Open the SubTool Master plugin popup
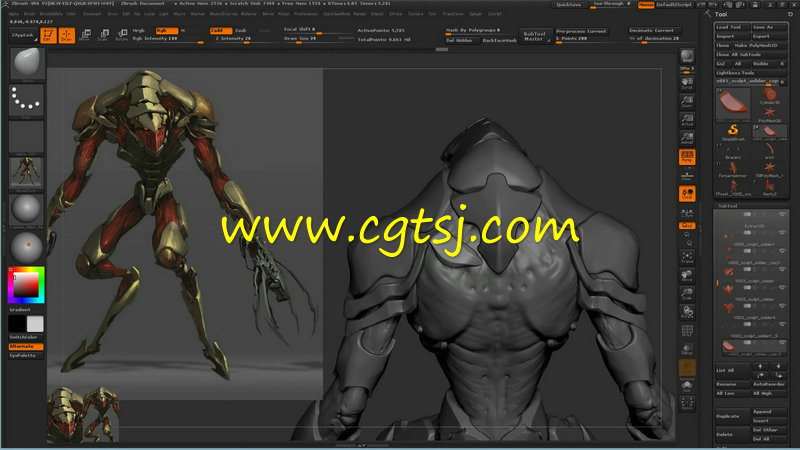The image size is (800, 450). click(535, 36)
